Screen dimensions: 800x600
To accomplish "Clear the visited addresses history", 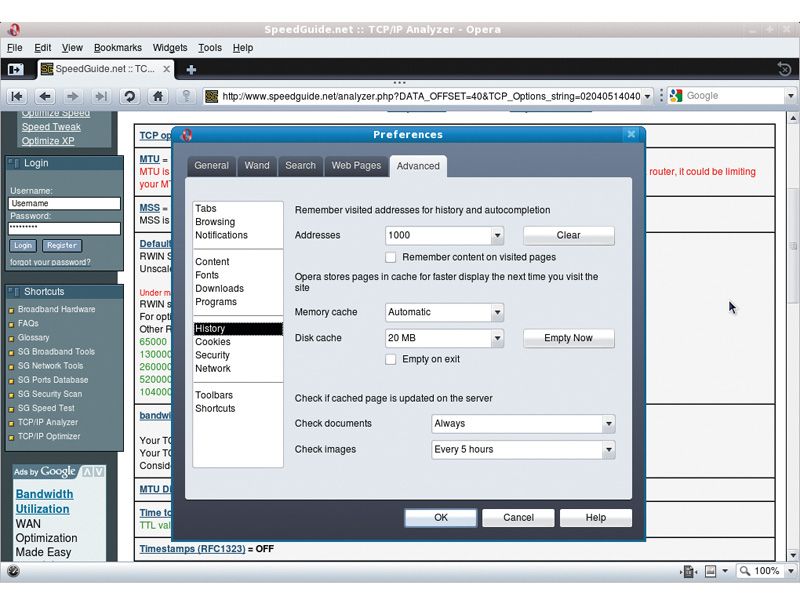I will 568,235.
